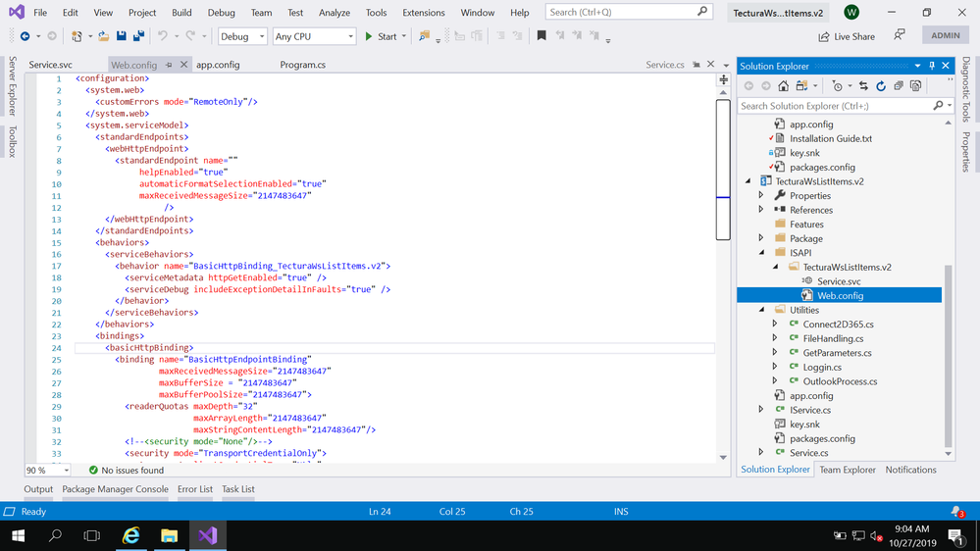Click the bookmark icon in the toolbar
Screen dimensions: 980x551
(541, 36)
